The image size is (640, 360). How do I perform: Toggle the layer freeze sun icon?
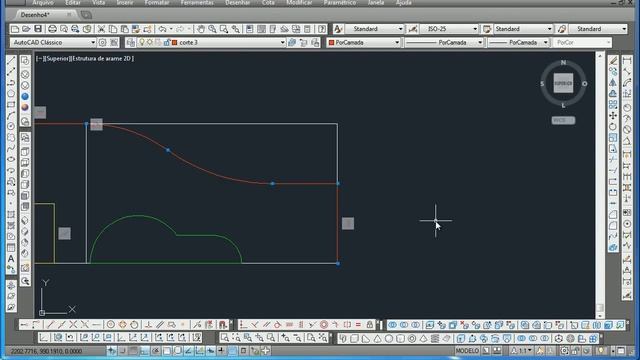[x=150, y=42]
